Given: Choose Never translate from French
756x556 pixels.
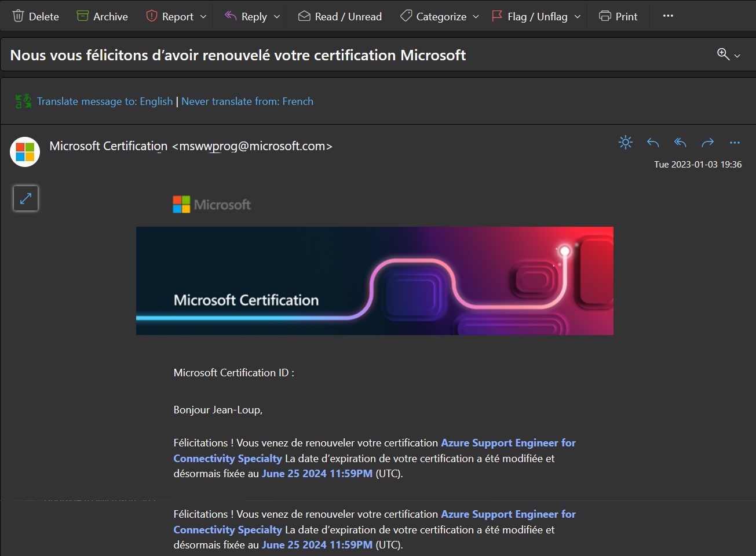Looking at the screenshot, I should [x=247, y=101].
